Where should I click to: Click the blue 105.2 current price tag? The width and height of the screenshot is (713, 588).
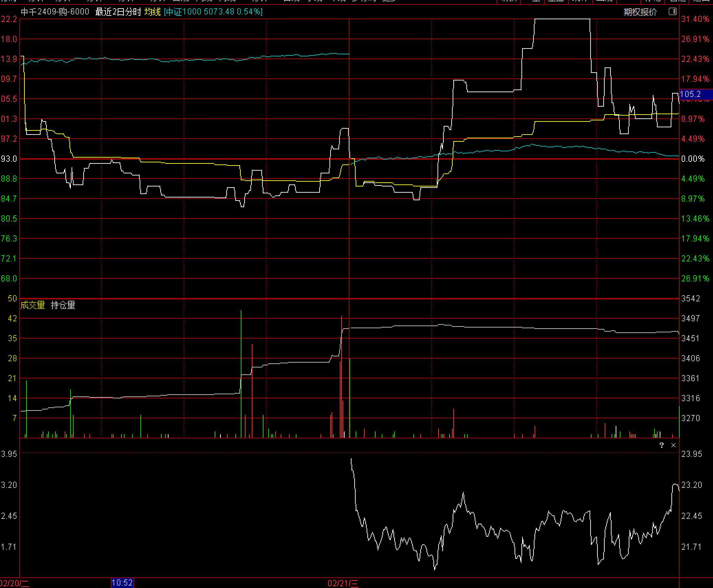click(691, 94)
